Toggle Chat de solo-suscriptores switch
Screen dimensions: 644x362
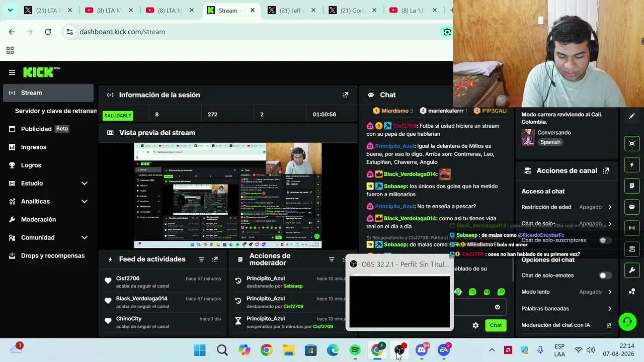(x=605, y=240)
